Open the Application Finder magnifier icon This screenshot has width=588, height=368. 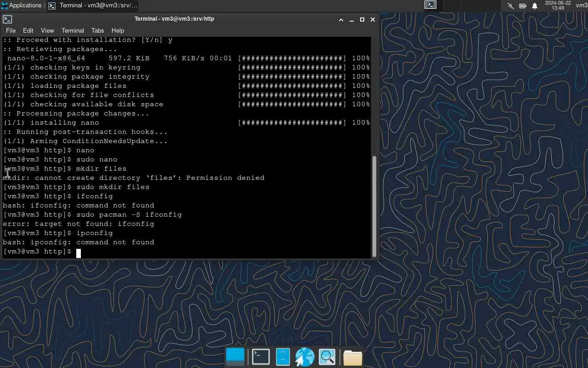click(x=327, y=357)
